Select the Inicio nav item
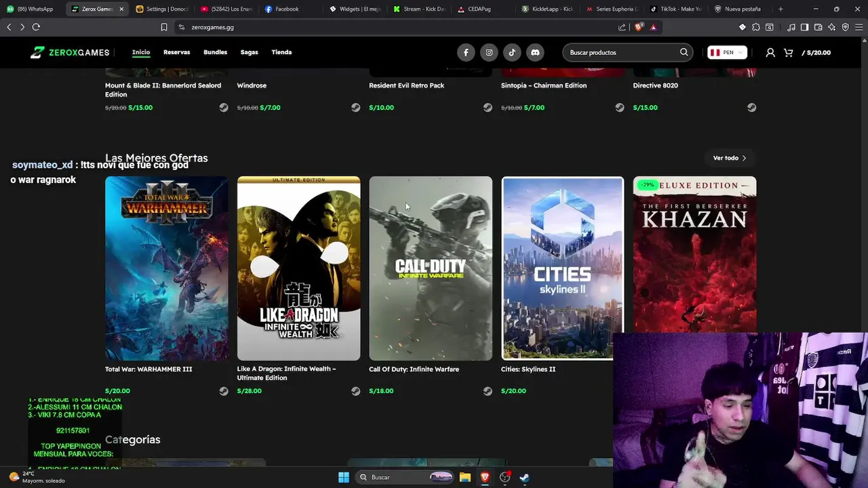Viewport: 868px width, 488px height. 141,52
